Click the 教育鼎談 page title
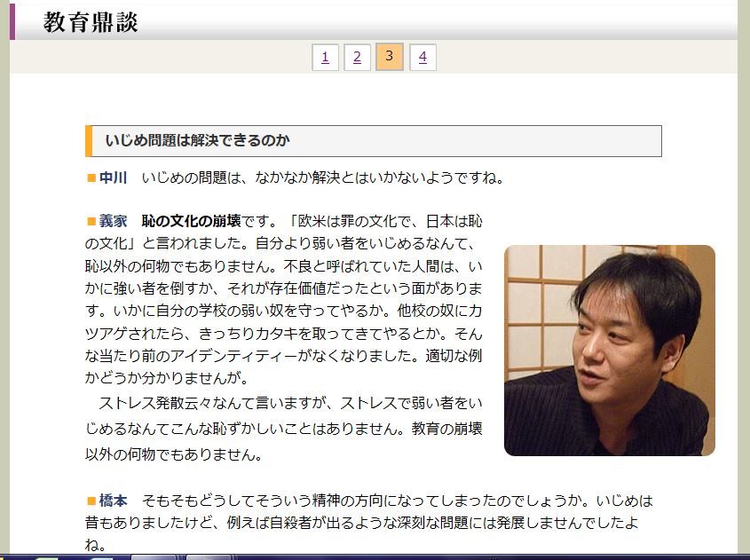This screenshot has height=560, width=750. [91, 22]
